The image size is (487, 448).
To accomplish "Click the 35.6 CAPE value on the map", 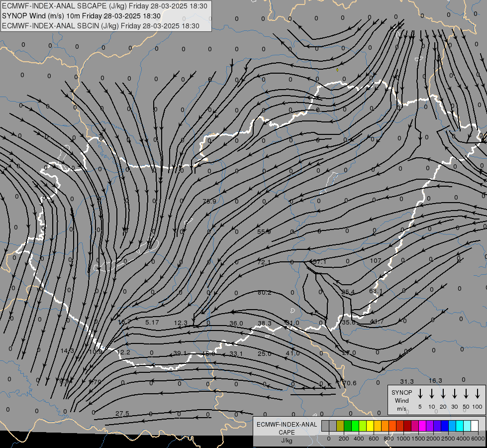I will (x=349, y=322).
